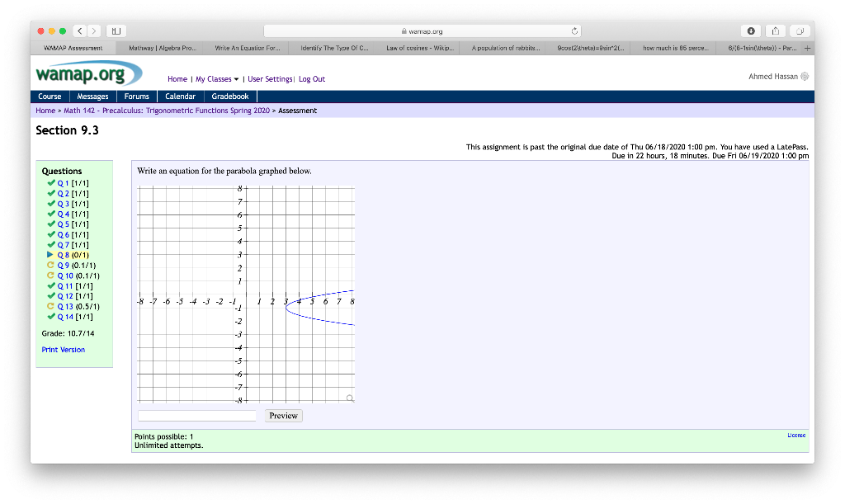Open the tab overview icon in Safari

click(799, 30)
